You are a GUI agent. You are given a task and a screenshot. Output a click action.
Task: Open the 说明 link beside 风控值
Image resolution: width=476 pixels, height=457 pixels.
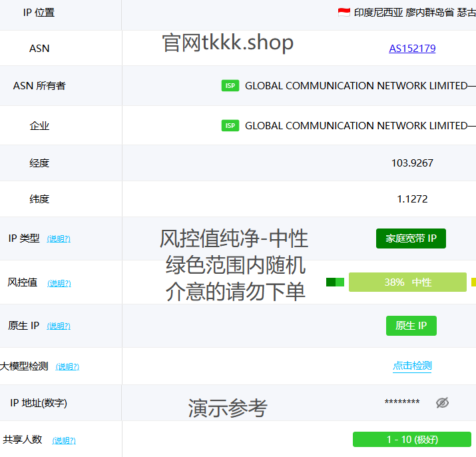click(x=59, y=283)
